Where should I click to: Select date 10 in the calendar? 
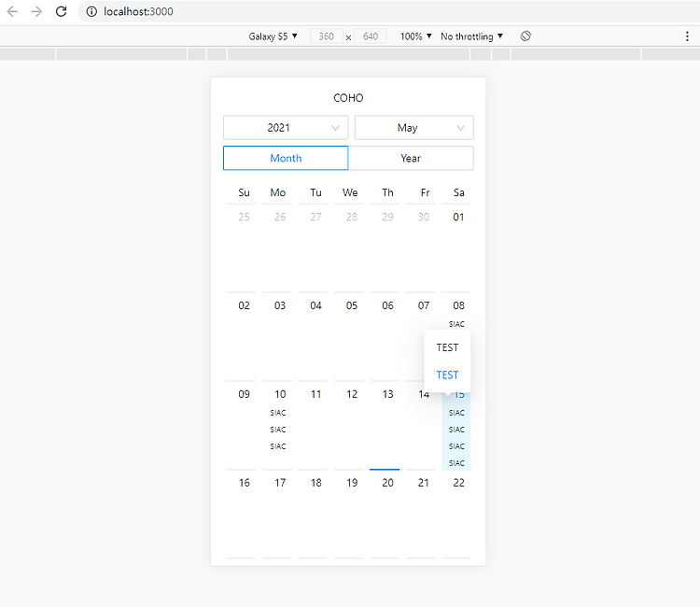[280, 394]
